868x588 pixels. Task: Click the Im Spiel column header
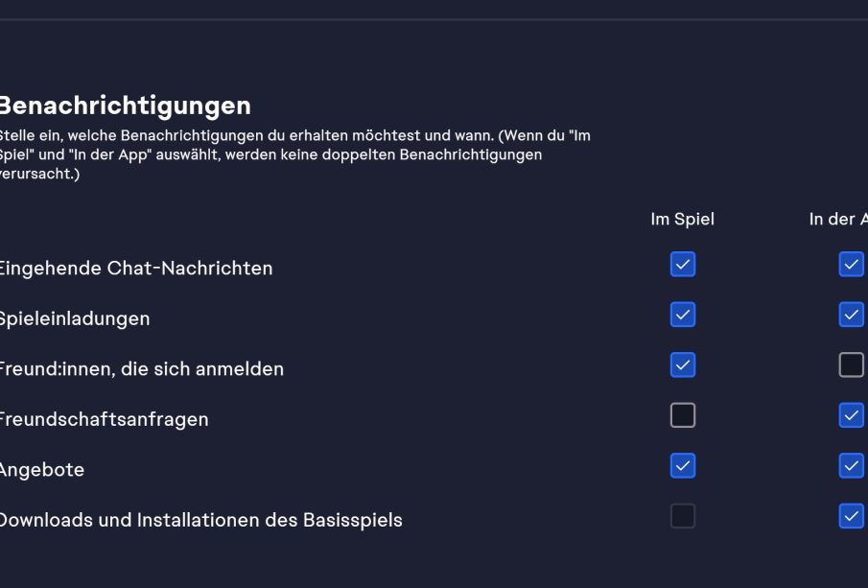tap(682, 220)
